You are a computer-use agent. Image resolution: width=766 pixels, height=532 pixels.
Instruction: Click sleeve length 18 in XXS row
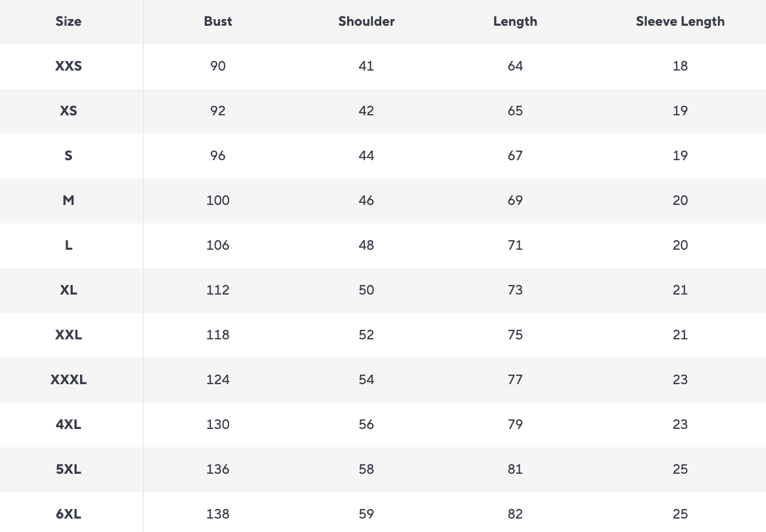[x=680, y=66]
